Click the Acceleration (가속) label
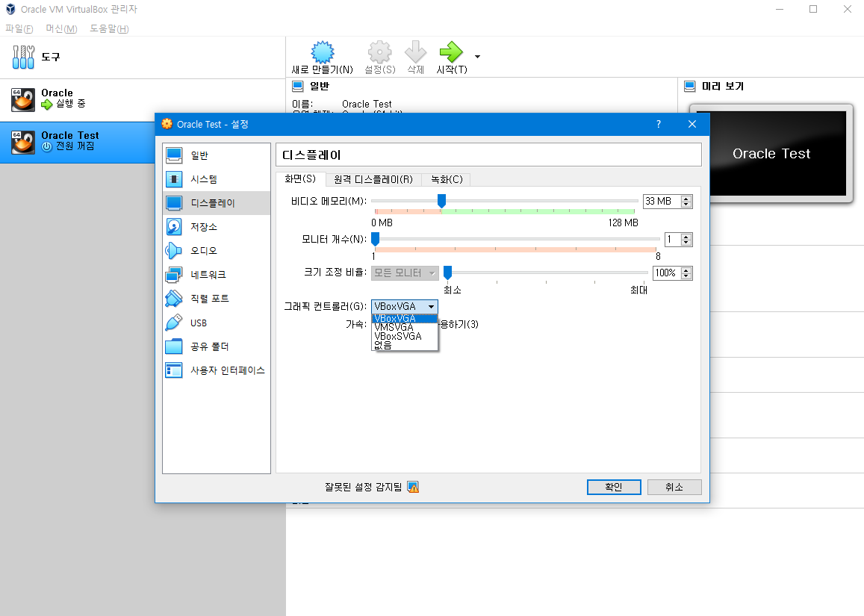Screen dimensions: 864x616 (355, 325)
